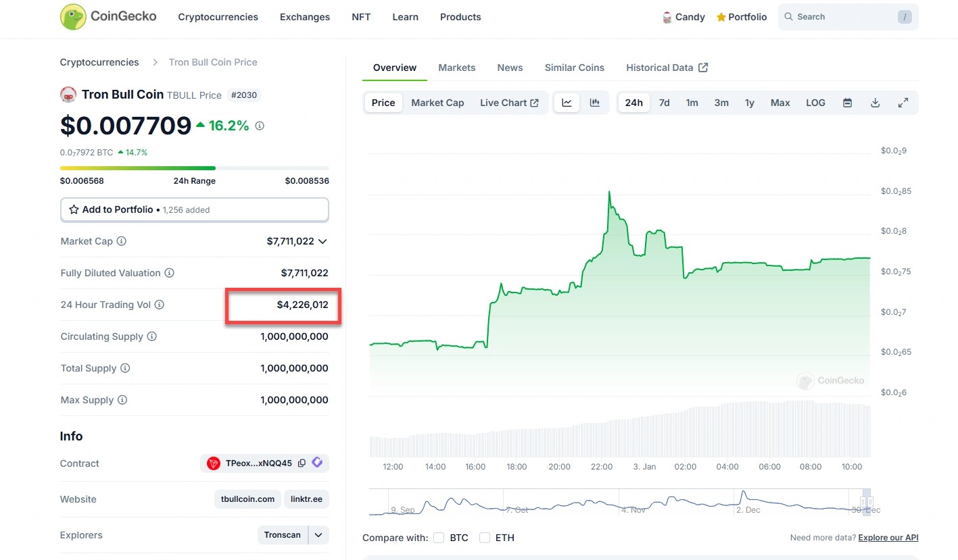Open the Cryptocurrencies navigation menu
The image size is (958, 560).
point(218,17)
